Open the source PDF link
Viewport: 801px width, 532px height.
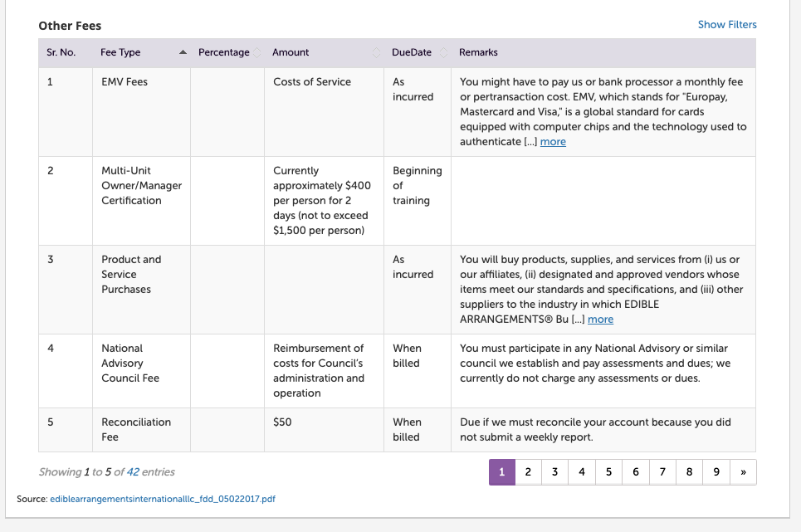(x=163, y=499)
